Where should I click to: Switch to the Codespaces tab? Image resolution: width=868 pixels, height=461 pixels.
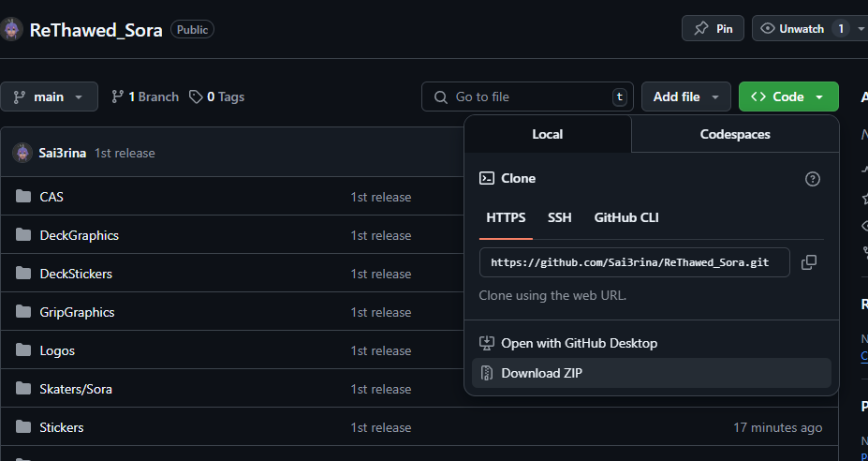[x=734, y=134]
